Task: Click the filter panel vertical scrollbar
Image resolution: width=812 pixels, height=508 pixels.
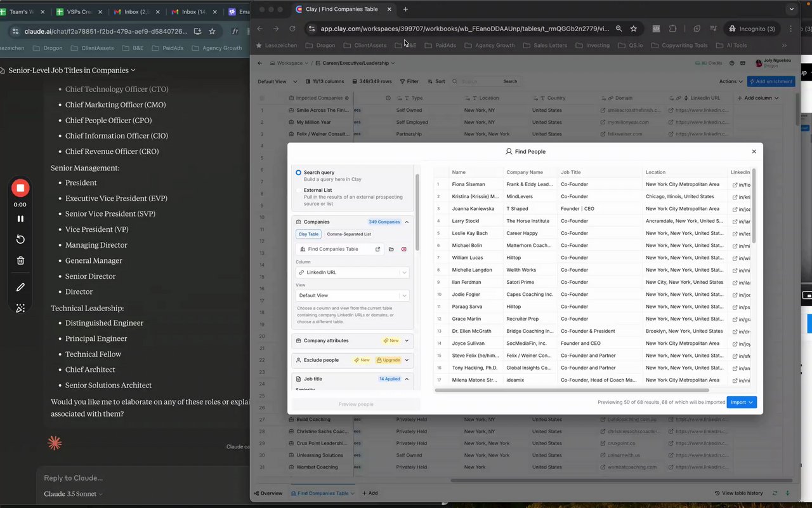Action: click(417, 212)
